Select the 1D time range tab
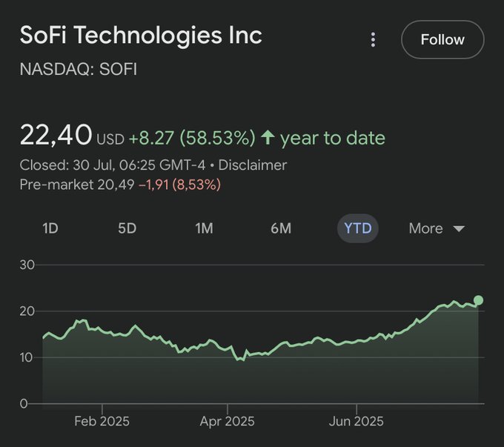The height and width of the screenshot is (447, 504). (50, 228)
